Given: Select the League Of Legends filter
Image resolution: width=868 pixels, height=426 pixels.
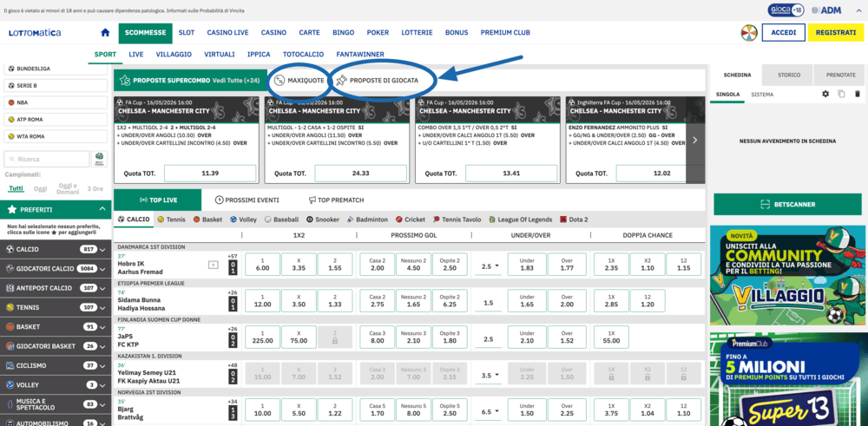Looking at the screenshot, I should coord(521,220).
